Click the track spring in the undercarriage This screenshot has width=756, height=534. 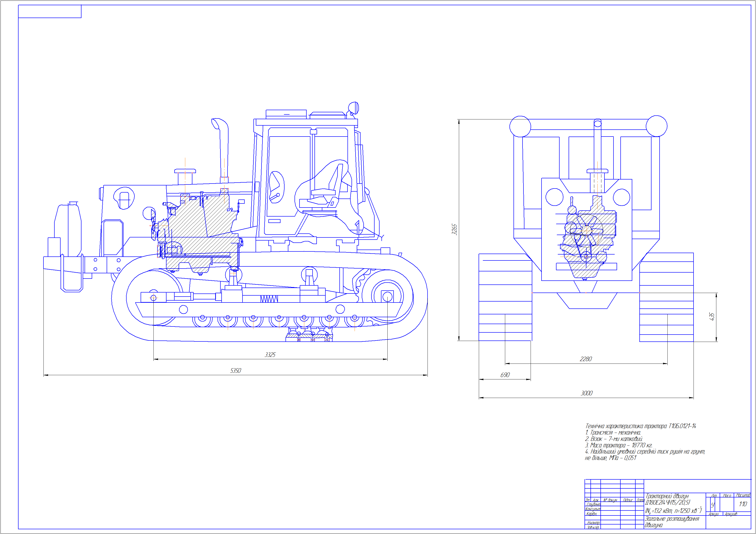click(269, 299)
